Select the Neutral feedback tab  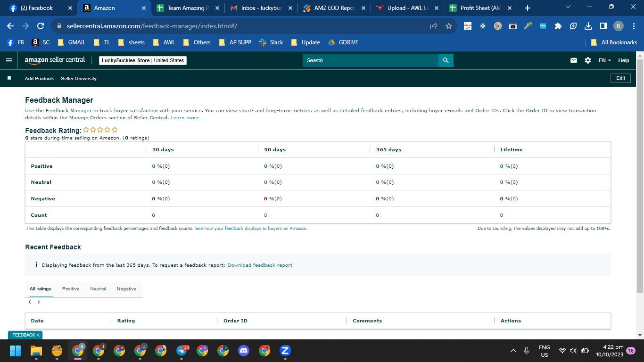(x=98, y=289)
